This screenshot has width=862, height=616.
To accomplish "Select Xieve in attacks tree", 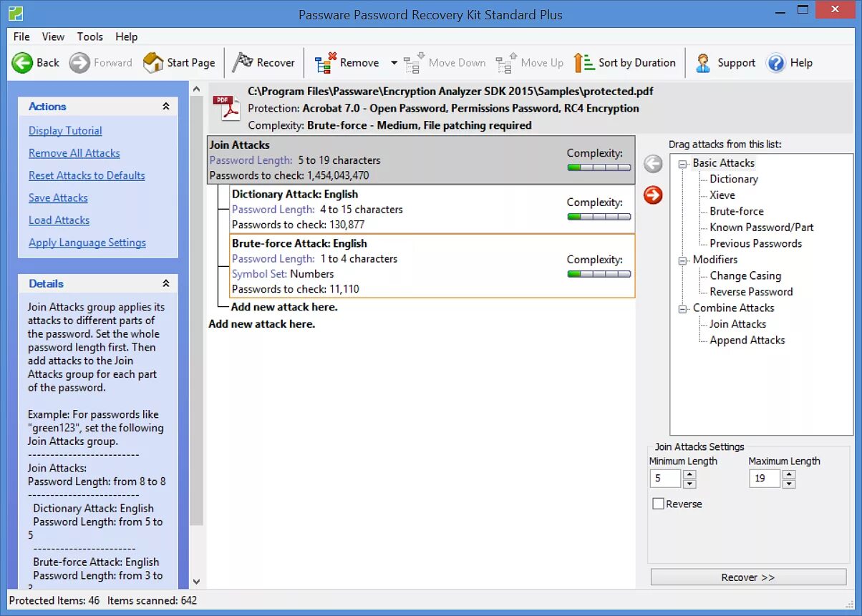I will (722, 195).
